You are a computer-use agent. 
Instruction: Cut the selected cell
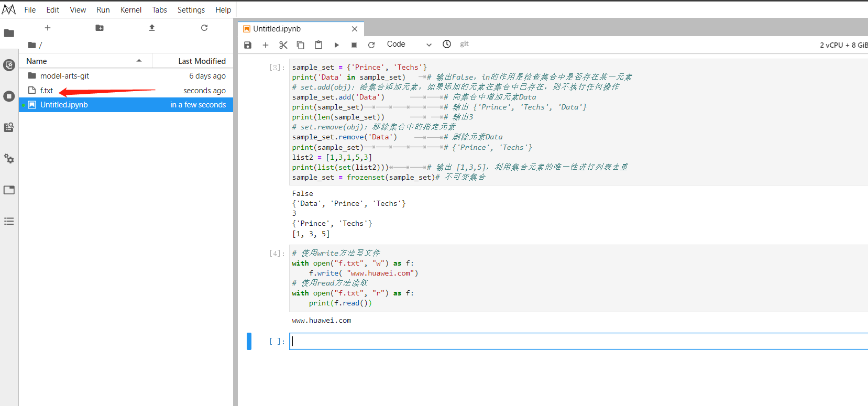pyautogui.click(x=283, y=45)
